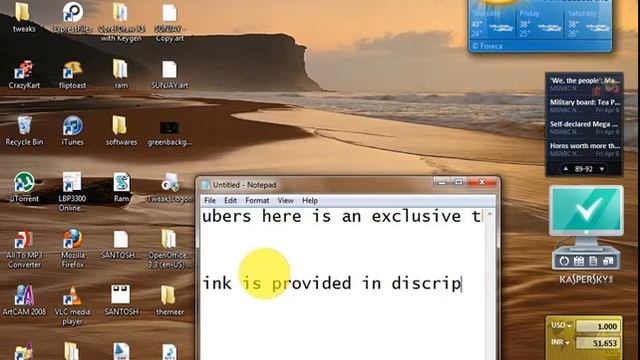Show next headlines in the feed gadget

tap(602, 169)
